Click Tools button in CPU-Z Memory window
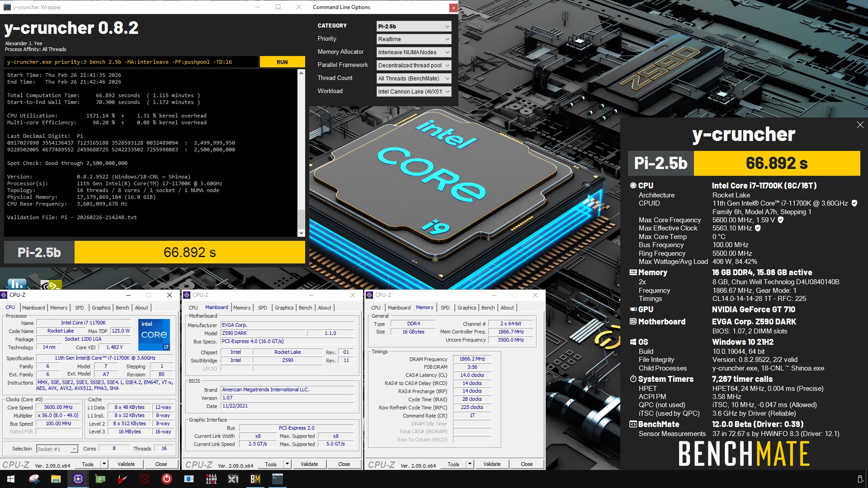The width and height of the screenshot is (868, 488). 453,464
